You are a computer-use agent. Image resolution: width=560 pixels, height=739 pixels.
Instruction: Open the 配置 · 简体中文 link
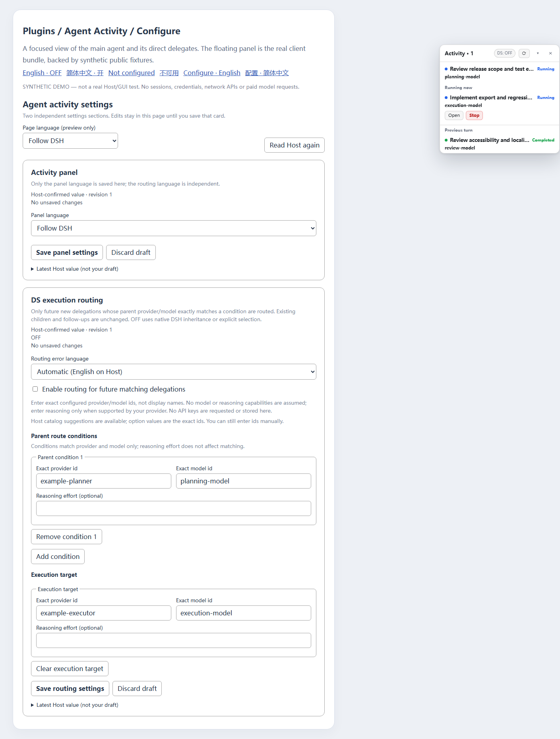point(267,73)
